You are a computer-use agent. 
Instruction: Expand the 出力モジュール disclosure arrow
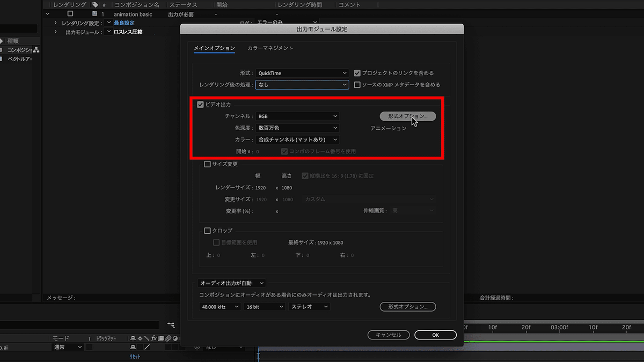point(55,32)
